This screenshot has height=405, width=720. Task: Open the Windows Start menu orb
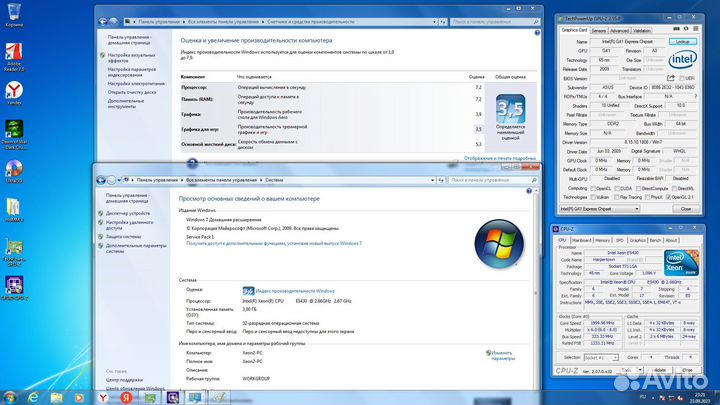click(x=10, y=397)
